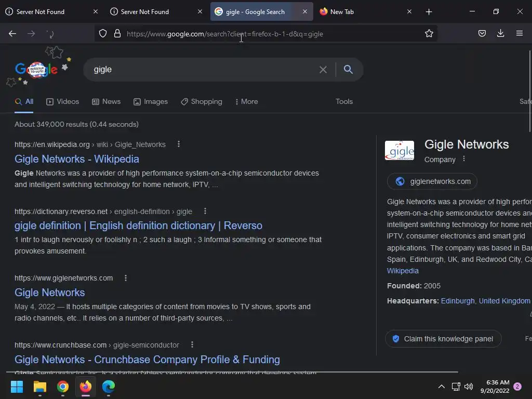Screen dimensions: 532x399
Task: Open network status tray icon
Action: (456, 387)
